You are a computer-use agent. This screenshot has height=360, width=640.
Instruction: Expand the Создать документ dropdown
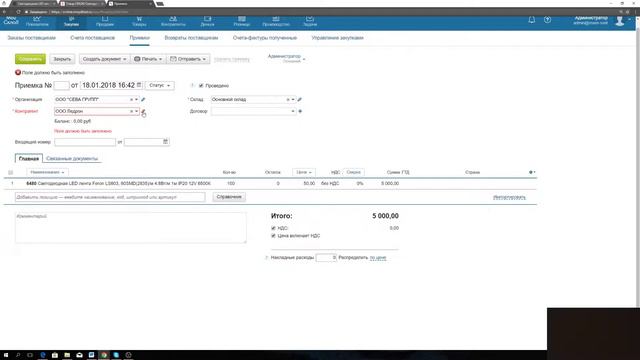pyautogui.click(x=104, y=59)
